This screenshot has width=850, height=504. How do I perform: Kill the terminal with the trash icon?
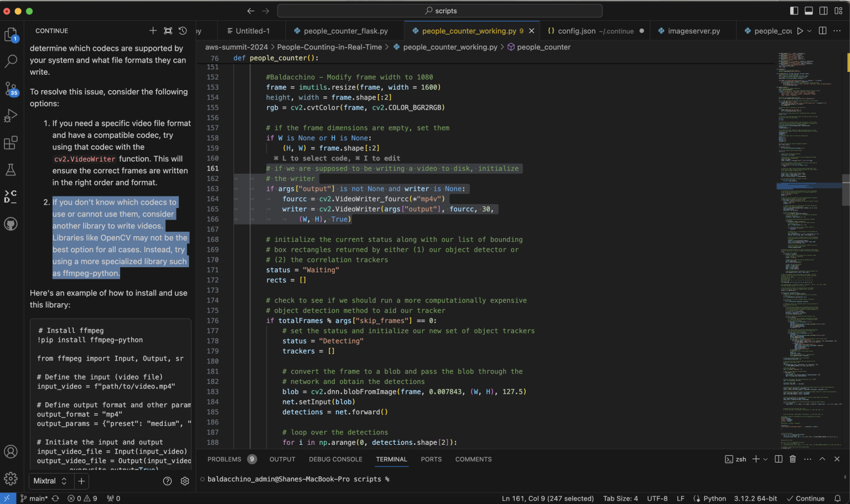pos(794,459)
